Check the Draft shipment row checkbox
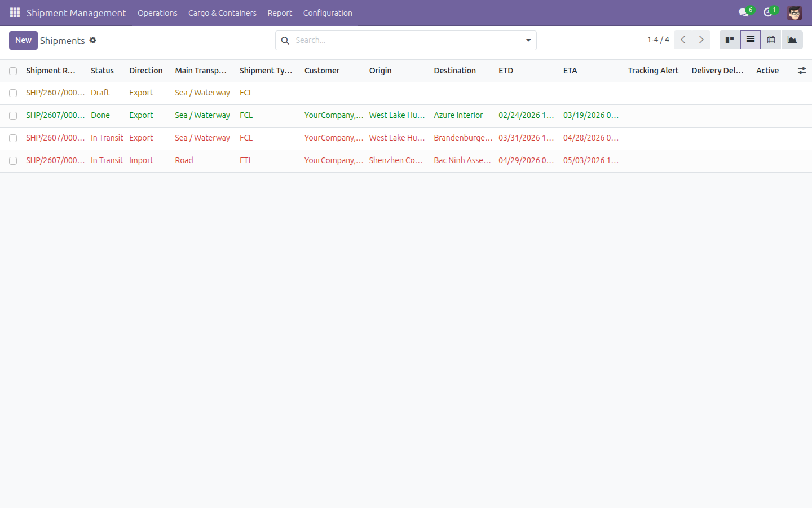812x508 pixels. click(x=13, y=93)
